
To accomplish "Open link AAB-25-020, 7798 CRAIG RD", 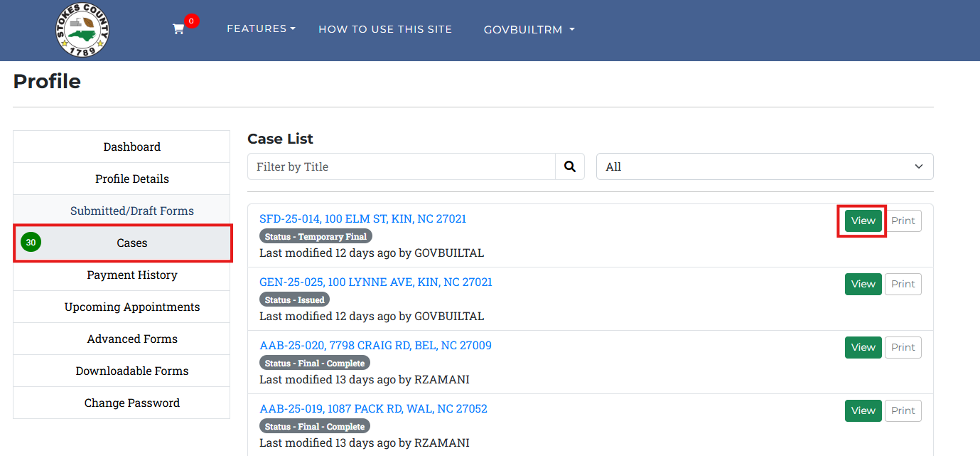I will coord(375,345).
